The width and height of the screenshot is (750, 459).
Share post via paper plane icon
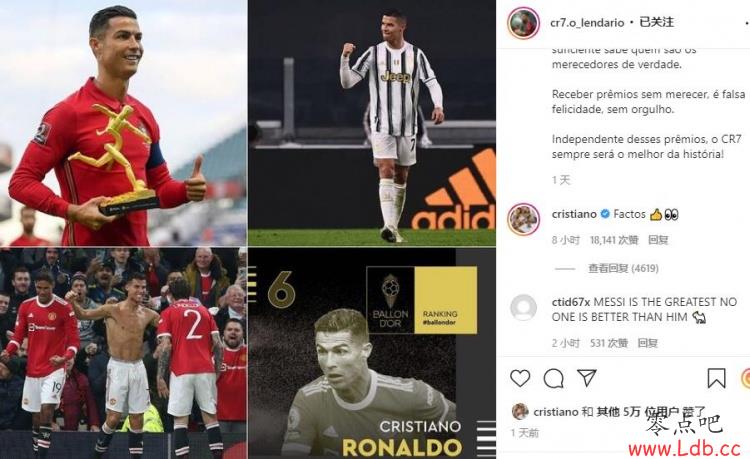(586, 378)
